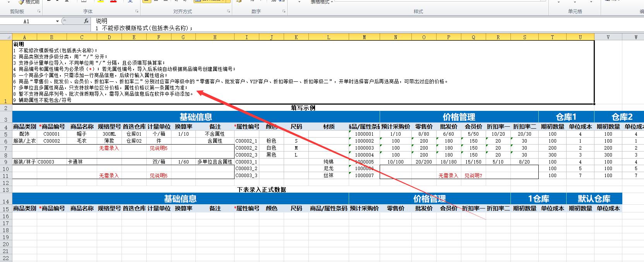Image resolution: width=644 pixels, height=262 pixels.
Task: Click cell containing 白色
Action: (271, 148)
